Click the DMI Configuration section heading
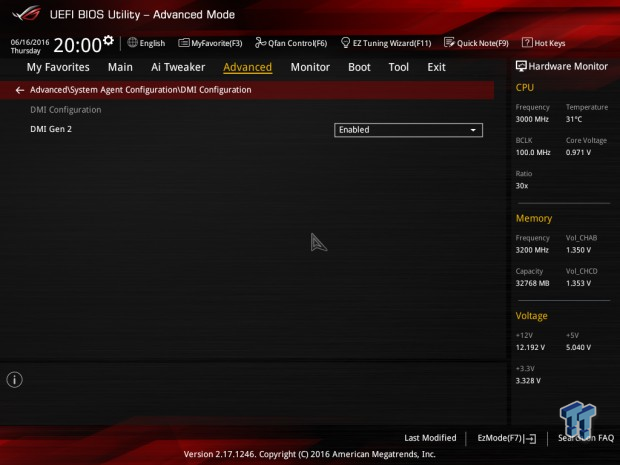 pyautogui.click(x=66, y=110)
